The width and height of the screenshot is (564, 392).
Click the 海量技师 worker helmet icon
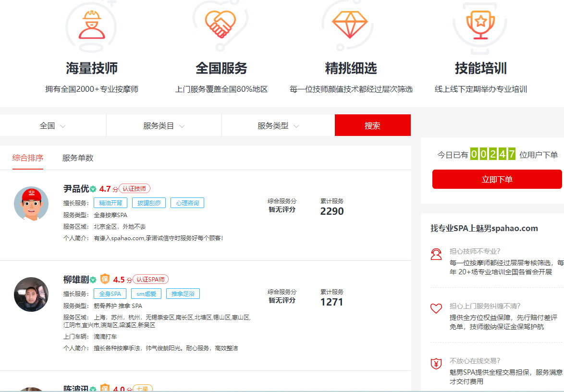(x=92, y=24)
